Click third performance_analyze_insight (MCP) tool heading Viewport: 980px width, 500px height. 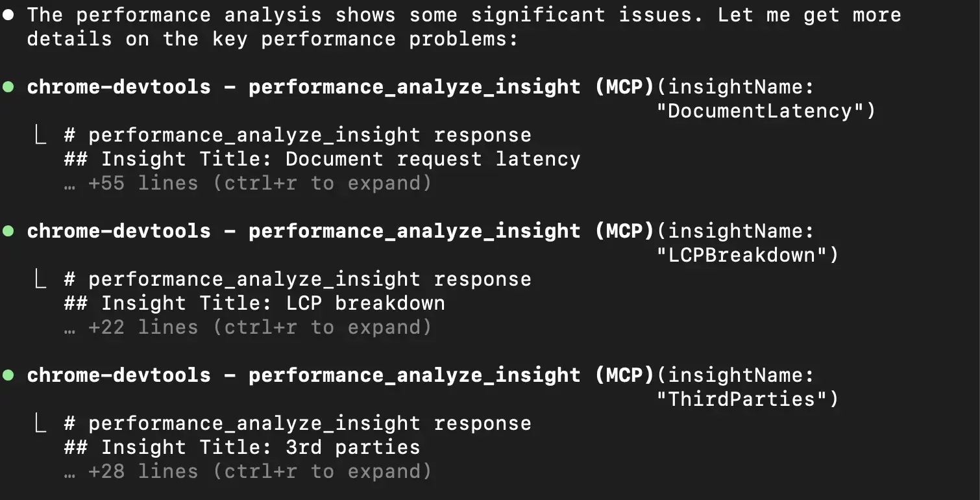[x=340, y=375]
